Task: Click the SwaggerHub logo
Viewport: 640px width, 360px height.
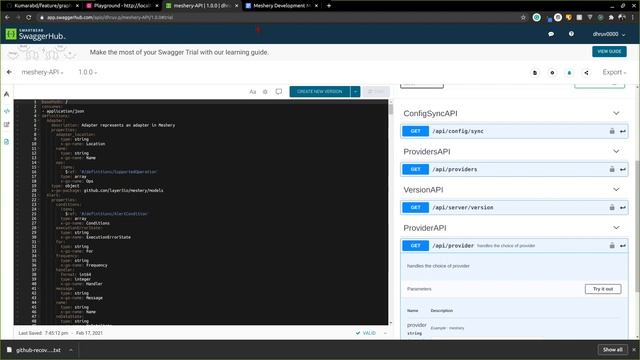Action: [x=36, y=34]
